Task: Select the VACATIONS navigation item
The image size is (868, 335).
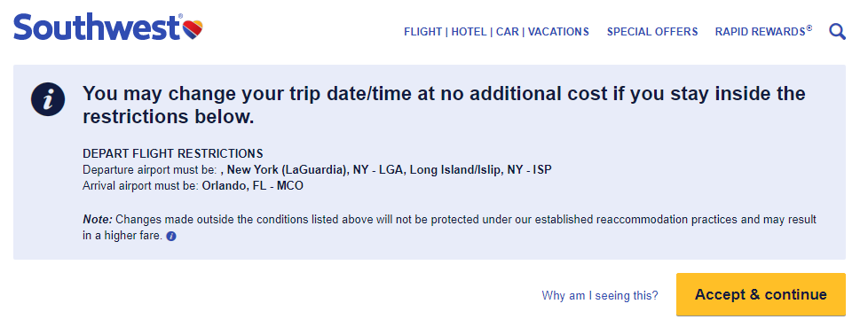Action: 558,32
